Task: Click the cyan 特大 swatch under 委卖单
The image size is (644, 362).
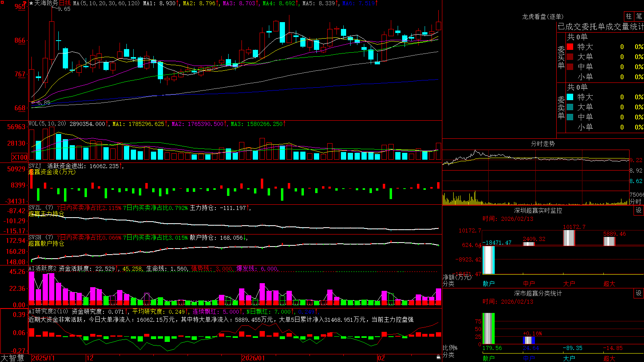Action: [x=570, y=97]
